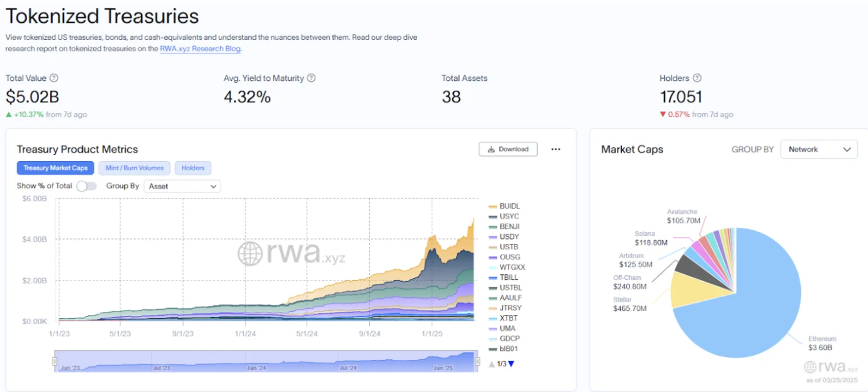Toggle the BUIDL legend series

tap(504, 206)
